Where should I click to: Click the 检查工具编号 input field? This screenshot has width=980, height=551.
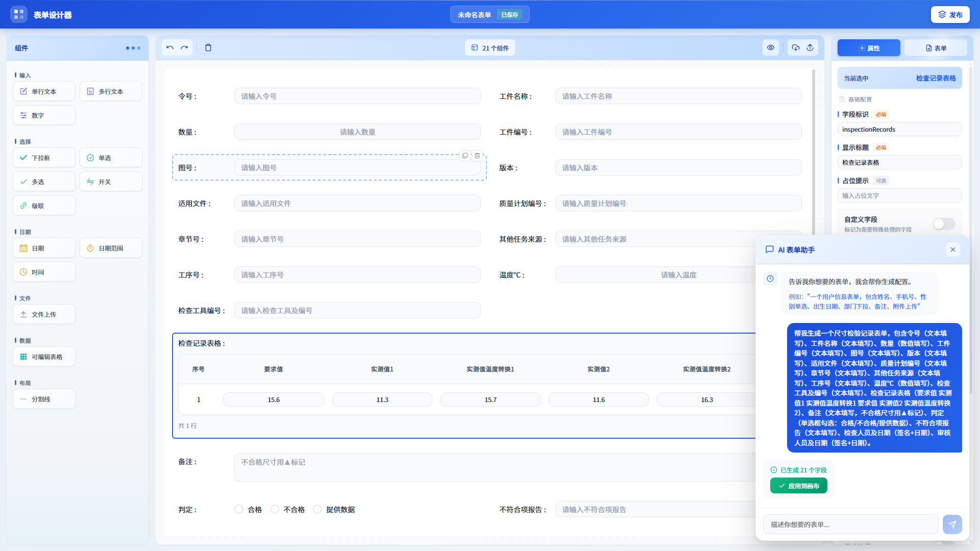point(357,310)
